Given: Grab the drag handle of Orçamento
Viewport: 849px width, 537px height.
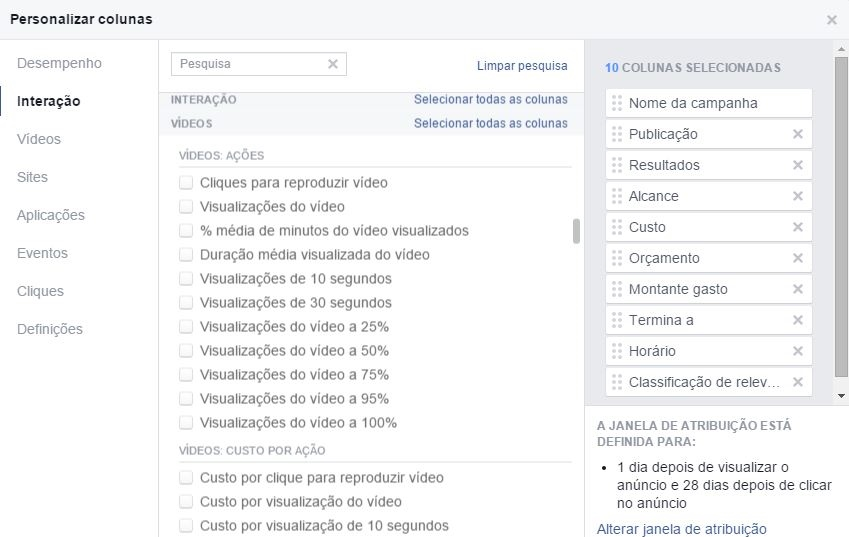Looking at the screenshot, I should pyautogui.click(x=617, y=258).
